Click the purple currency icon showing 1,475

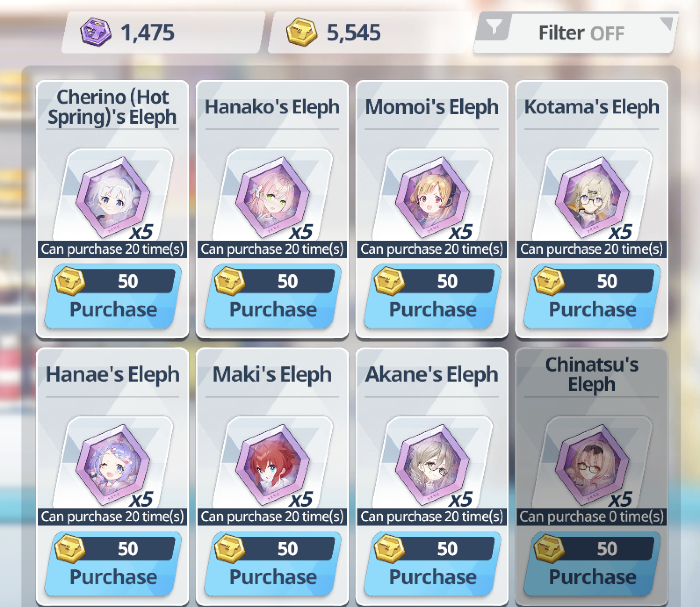pos(95,32)
